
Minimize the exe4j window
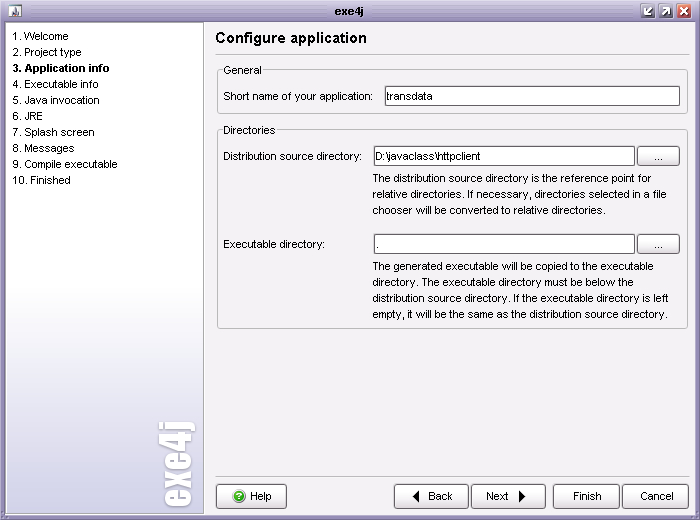coord(647,11)
